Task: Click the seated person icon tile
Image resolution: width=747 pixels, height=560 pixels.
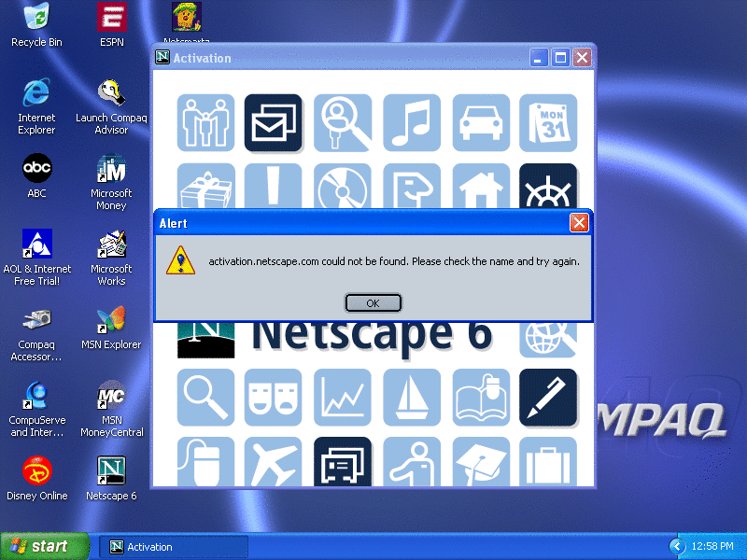Action: click(x=412, y=461)
